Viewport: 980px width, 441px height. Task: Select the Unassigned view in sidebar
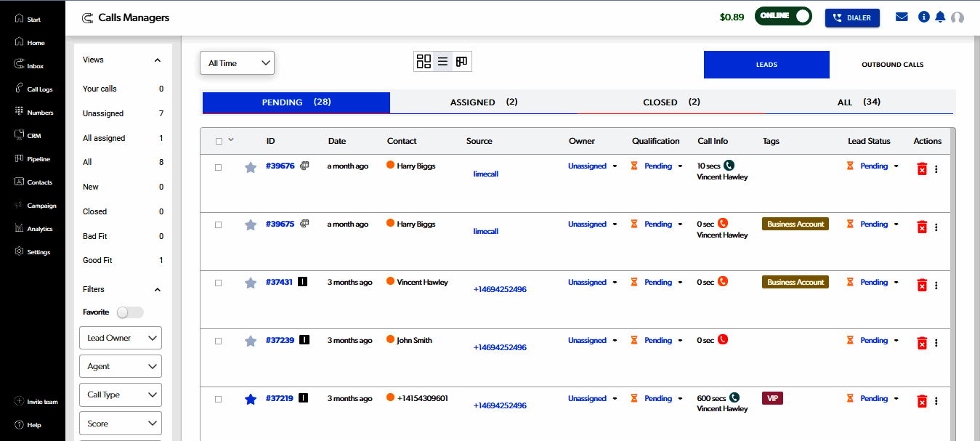[x=103, y=113]
